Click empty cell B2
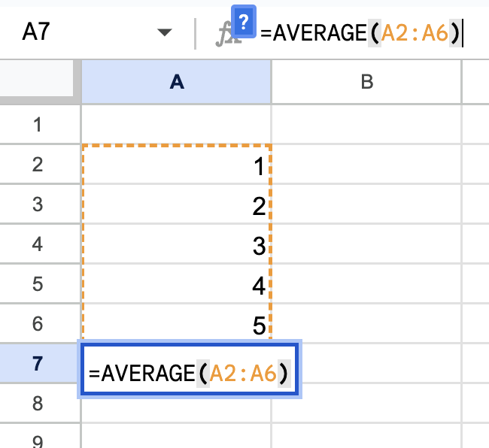The image size is (489, 448). 366,165
